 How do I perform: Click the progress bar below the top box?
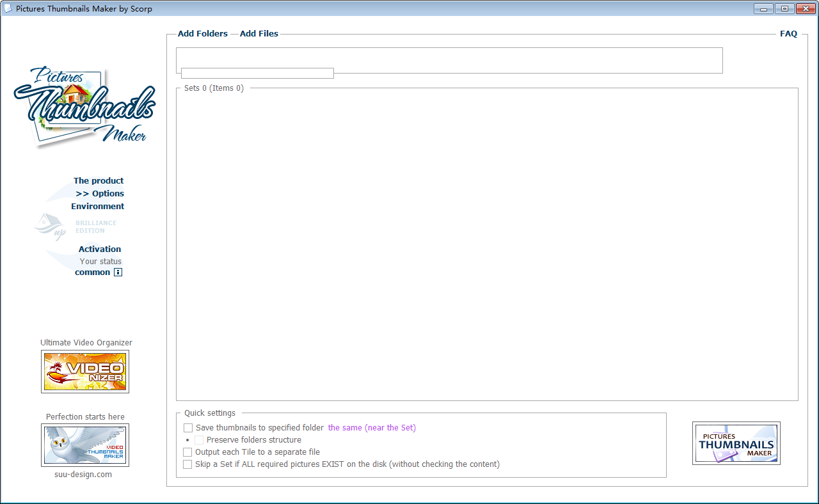pos(257,73)
